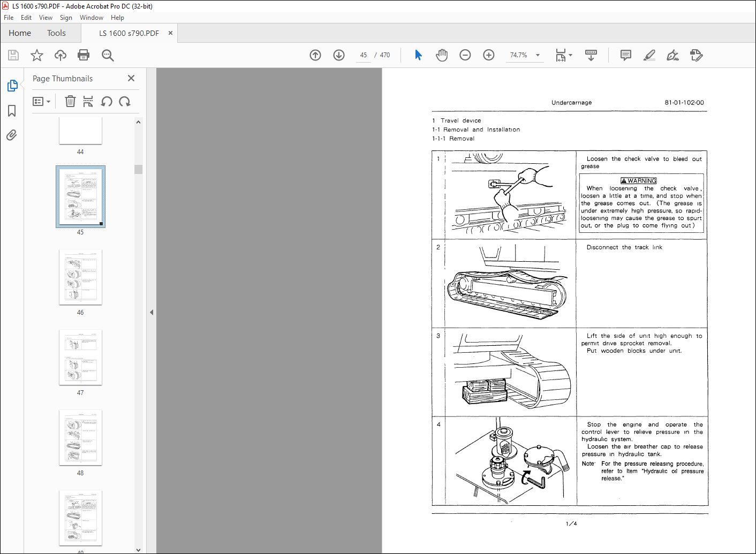756x554 pixels.
Task: Click the upload to cloud icon
Action: (61, 55)
